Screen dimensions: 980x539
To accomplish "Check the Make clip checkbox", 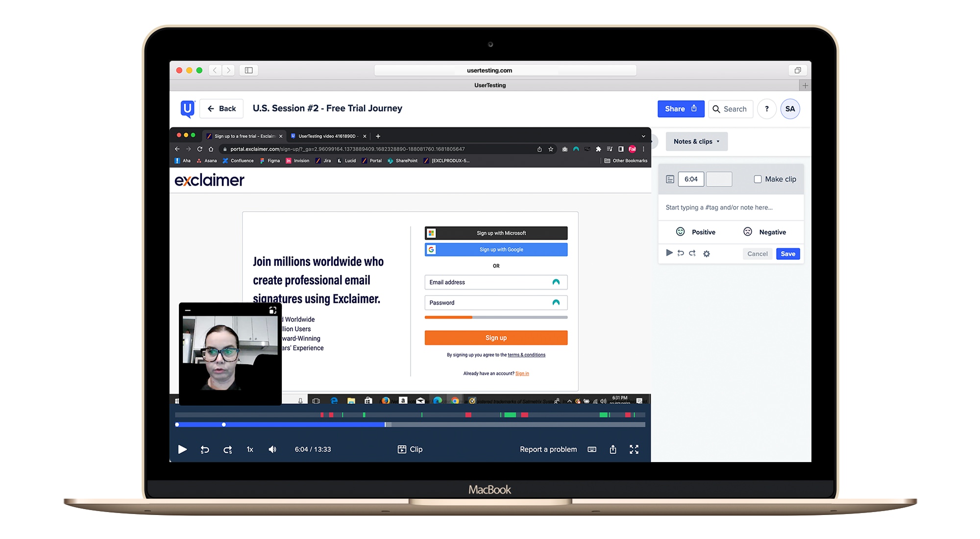I will click(758, 179).
